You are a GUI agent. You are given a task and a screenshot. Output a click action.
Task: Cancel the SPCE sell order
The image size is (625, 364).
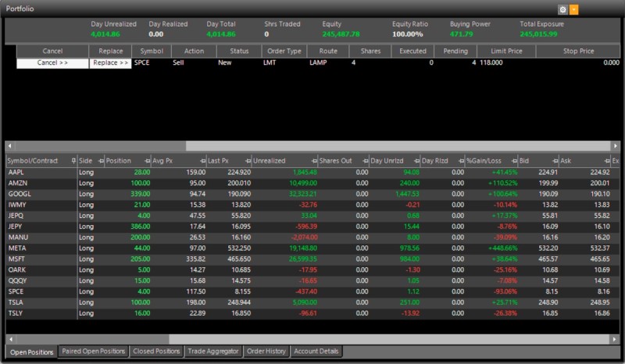point(52,63)
